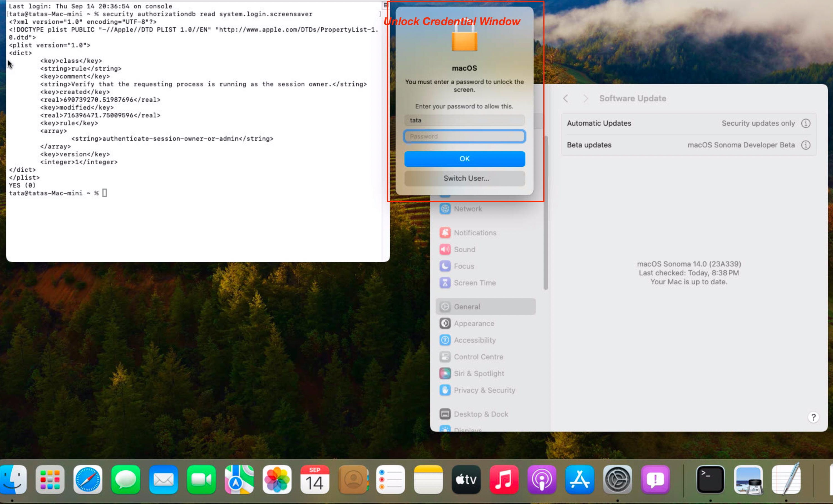Viewport: 833px width, 504px height.
Task: Select Notifications in Settings sidebar
Action: (485, 233)
